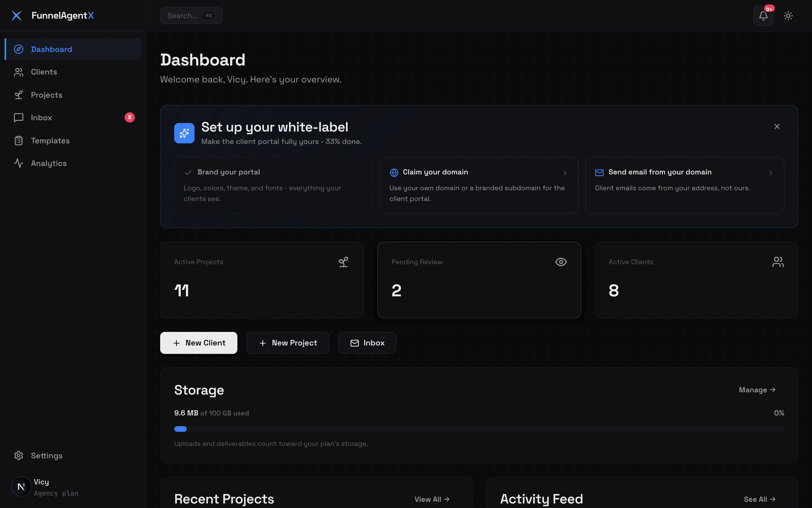Image resolution: width=812 pixels, height=508 pixels.
Task: Click the 9.6 MB storage value
Action: 186,413
